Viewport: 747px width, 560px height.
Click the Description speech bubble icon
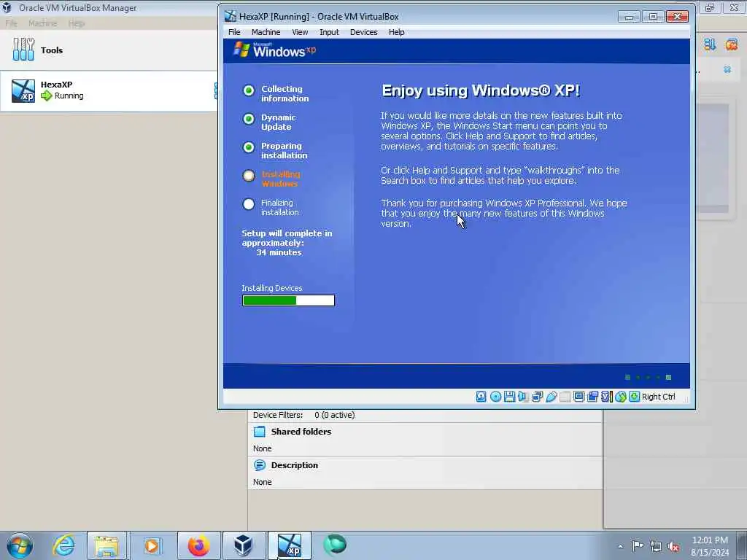[x=259, y=465]
